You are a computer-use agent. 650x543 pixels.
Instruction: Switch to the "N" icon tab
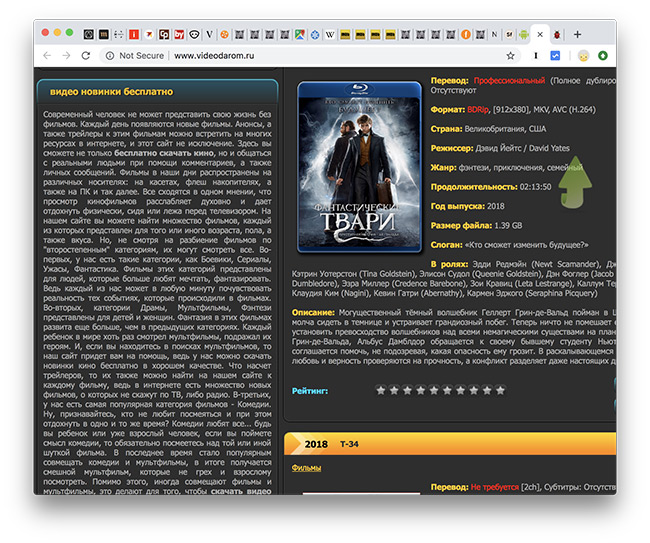click(x=494, y=34)
